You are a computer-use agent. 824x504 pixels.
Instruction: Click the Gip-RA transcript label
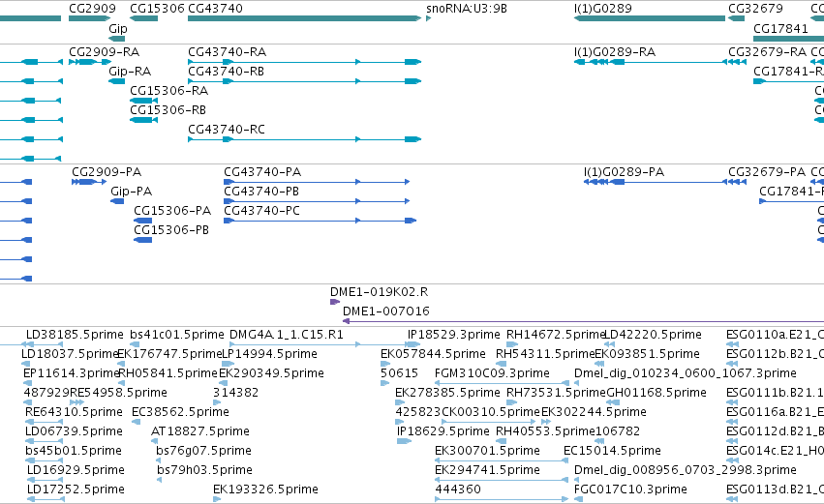tap(130, 72)
